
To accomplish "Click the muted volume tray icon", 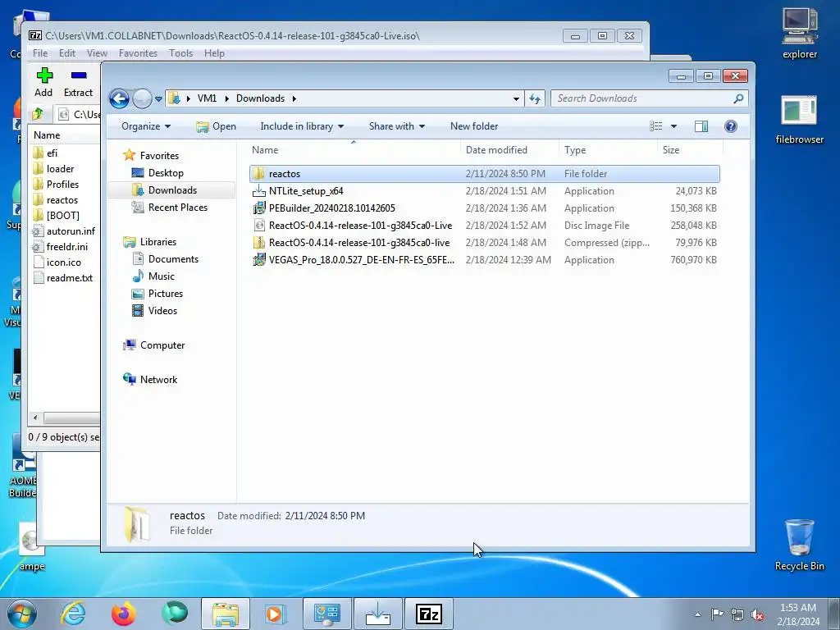I will (757, 614).
